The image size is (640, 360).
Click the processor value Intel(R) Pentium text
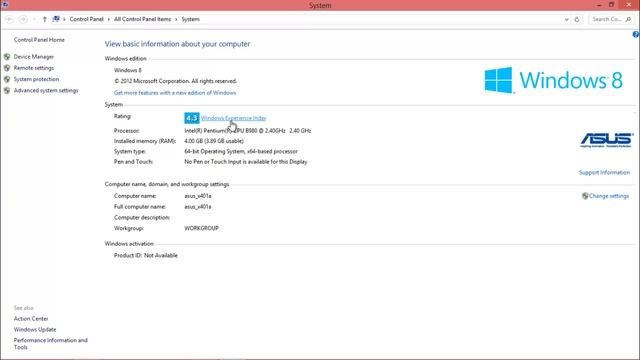[x=248, y=131]
